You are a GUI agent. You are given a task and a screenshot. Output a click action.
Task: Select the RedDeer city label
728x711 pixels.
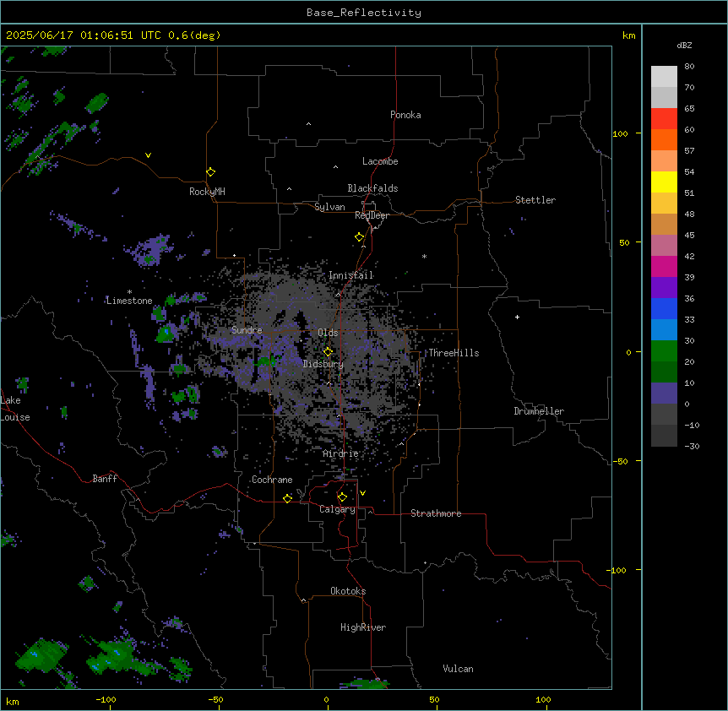[372, 215]
